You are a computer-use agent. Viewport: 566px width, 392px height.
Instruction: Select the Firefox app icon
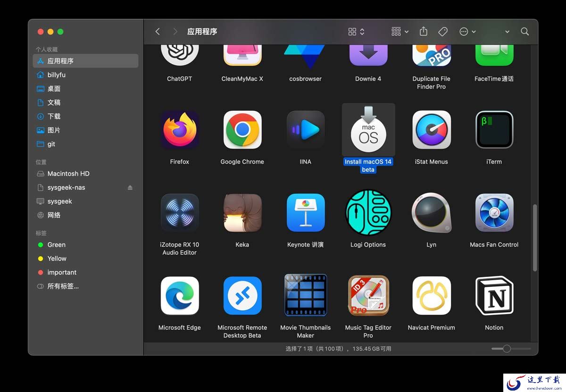pos(179,130)
